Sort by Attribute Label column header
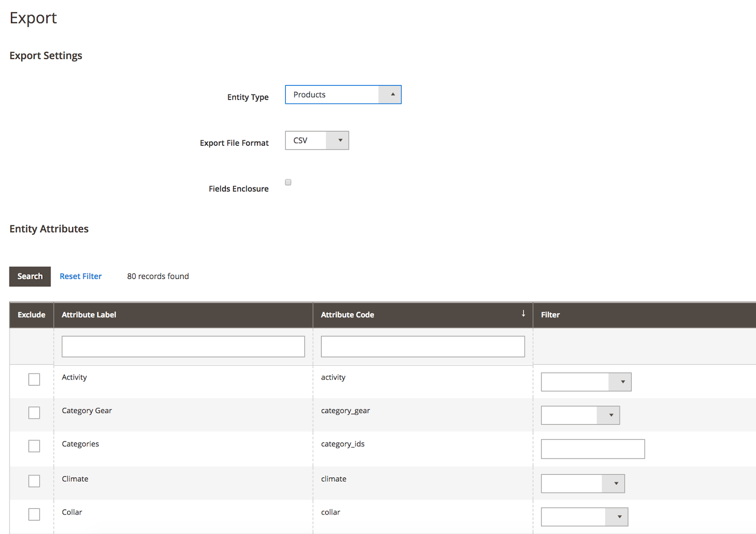This screenshot has width=756, height=534. pyautogui.click(x=183, y=314)
